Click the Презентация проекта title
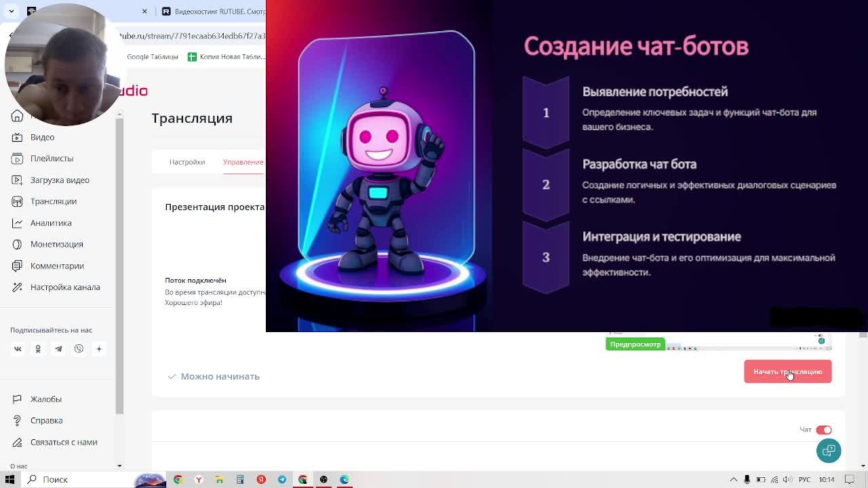The width and height of the screenshot is (868, 488). (214, 207)
